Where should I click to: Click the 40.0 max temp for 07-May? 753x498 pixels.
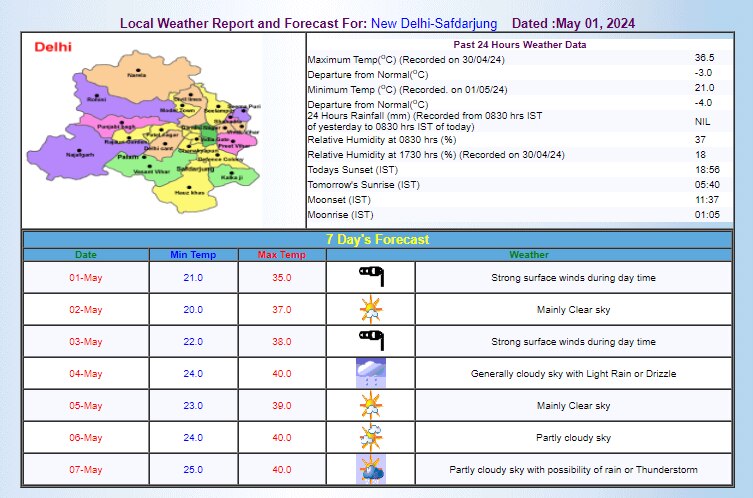(282, 470)
